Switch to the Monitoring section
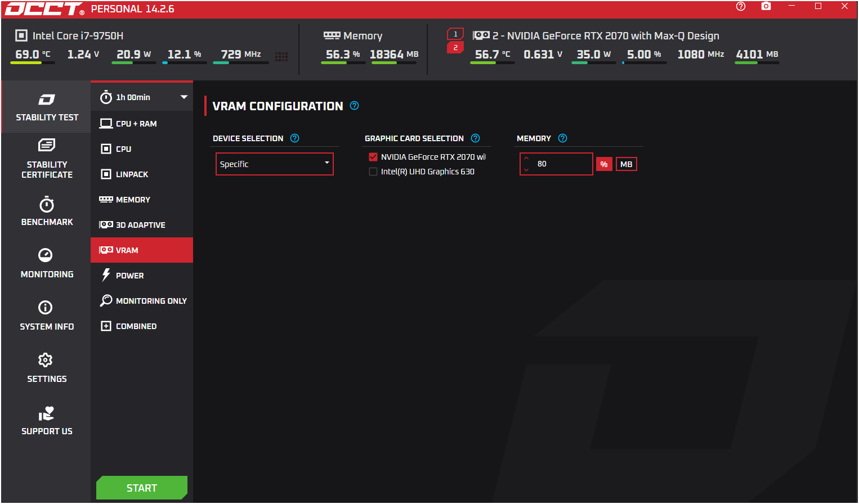Screen dimensions: 859x504 (47, 263)
